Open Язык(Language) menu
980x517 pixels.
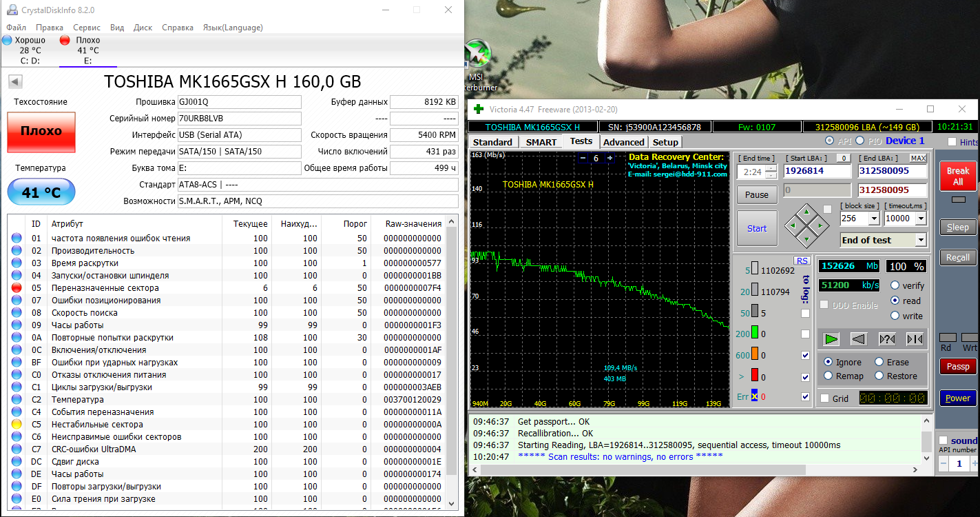[233, 28]
